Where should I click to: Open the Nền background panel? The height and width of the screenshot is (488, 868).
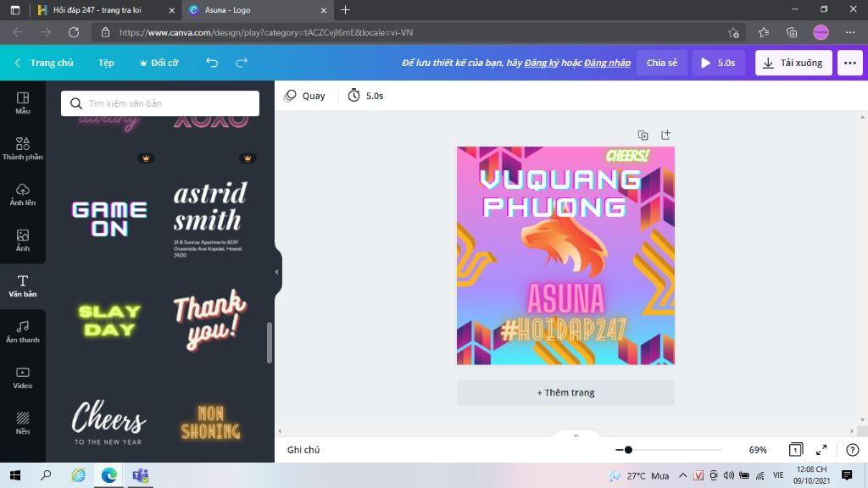(x=23, y=424)
